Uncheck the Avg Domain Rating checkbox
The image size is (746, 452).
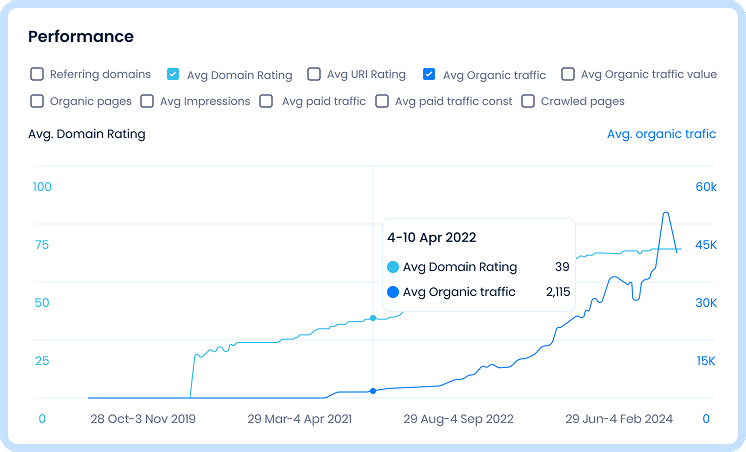[173, 74]
